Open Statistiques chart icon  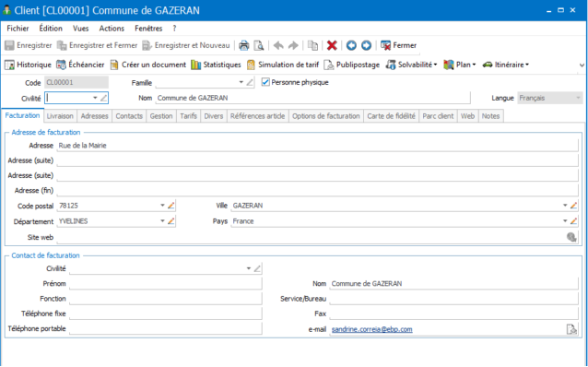pos(216,65)
